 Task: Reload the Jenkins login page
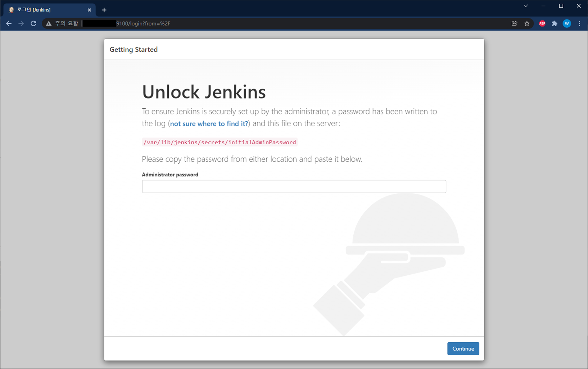click(33, 23)
